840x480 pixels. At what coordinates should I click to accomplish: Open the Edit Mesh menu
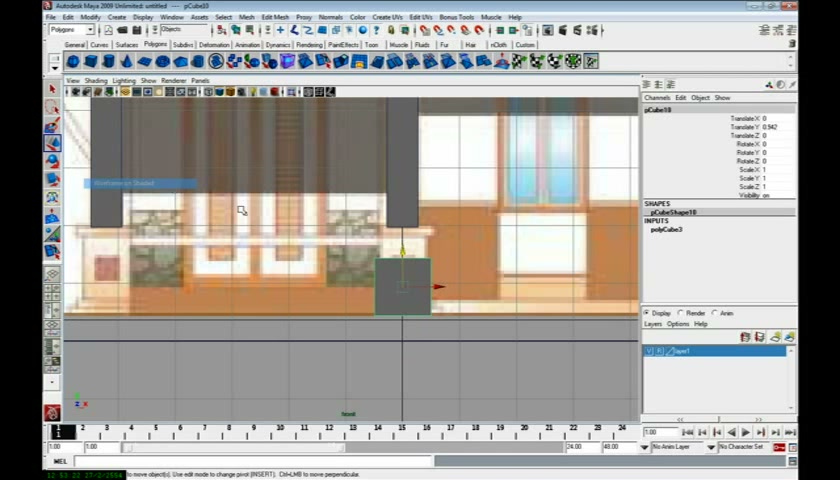[275, 17]
